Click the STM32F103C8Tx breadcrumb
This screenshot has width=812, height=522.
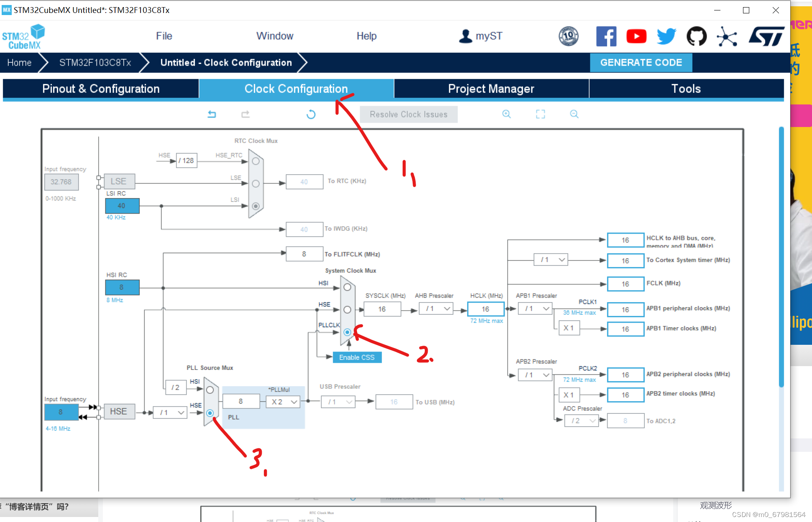[95, 63]
